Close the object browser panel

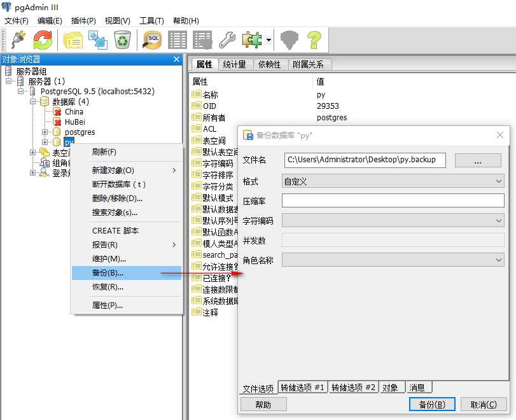pos(176,59)
